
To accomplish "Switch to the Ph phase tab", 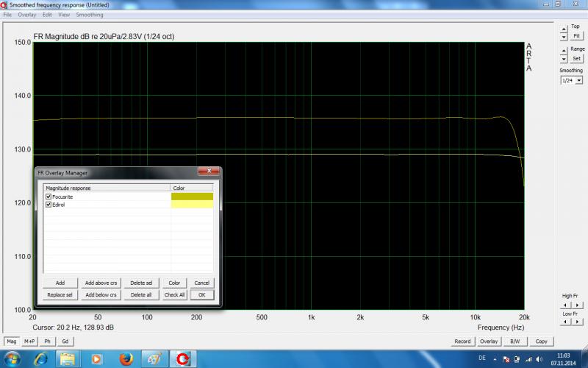I will tap(49, 342).
